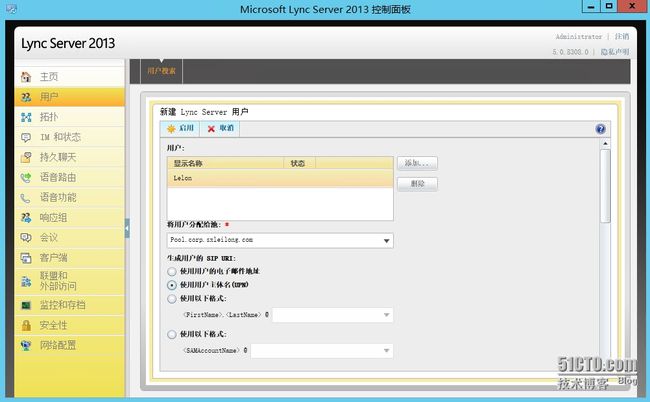Collapse the left navigation pane handle
Image resolution: width=650 pixels, height=402 pixels.
pyautogui.click(x=127, y=228)
